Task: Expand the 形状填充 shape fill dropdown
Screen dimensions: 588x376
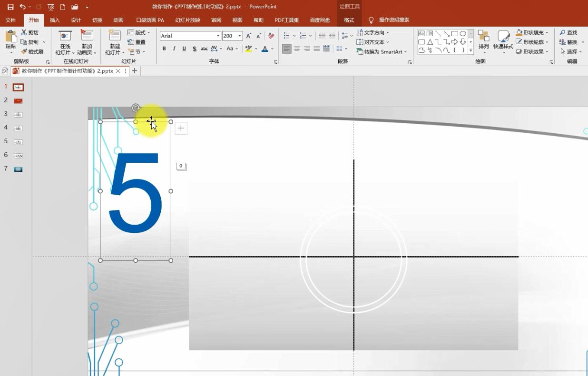Action: [547, 32]
